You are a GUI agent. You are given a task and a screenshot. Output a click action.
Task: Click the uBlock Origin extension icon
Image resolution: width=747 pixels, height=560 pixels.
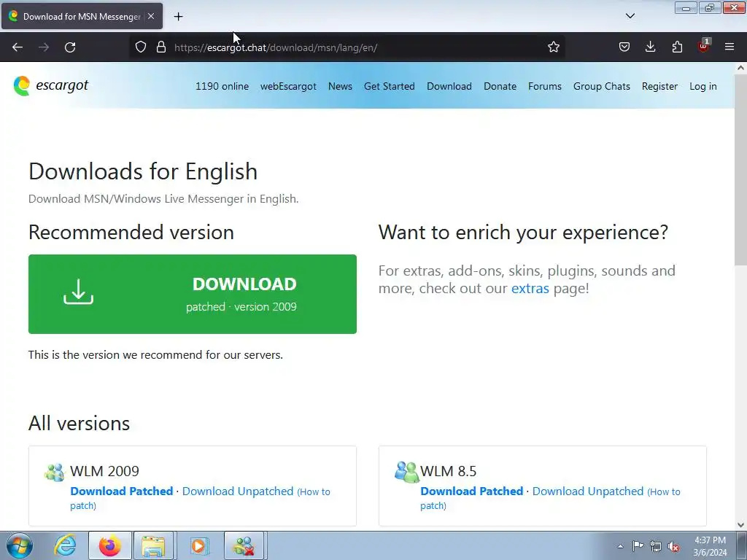click(x=703, y=46)
